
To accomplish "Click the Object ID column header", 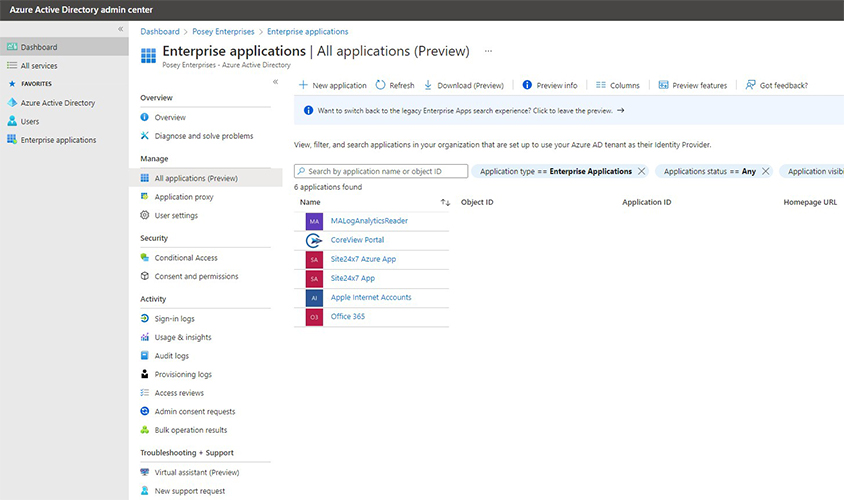I will pos(477,202).
